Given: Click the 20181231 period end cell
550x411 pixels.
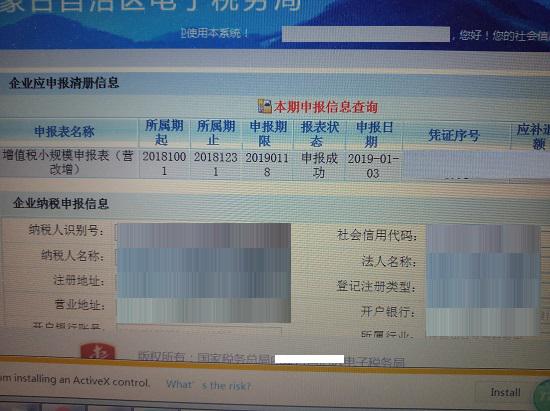Looking at the screenshot, I should 216,164.
